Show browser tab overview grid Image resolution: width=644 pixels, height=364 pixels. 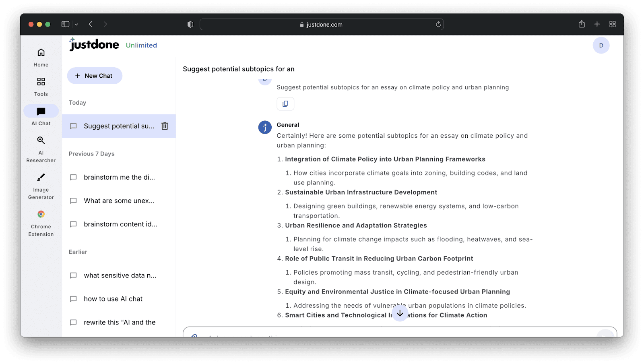(x=612, y=24)
